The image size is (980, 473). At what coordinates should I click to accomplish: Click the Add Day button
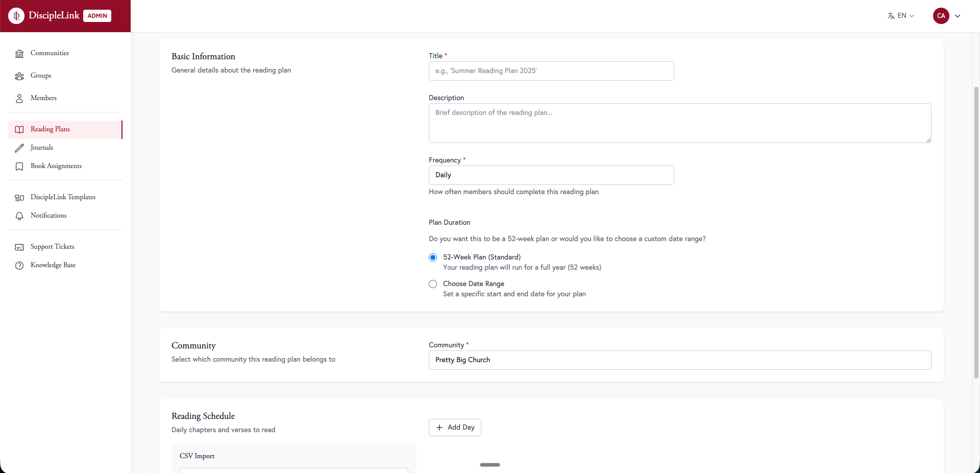(x=455, y=428)
